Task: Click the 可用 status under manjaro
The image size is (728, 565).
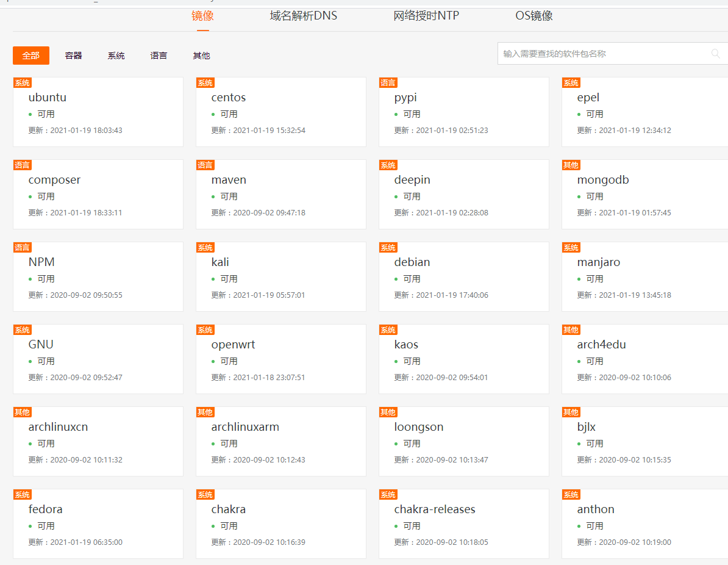Action: 594,279
